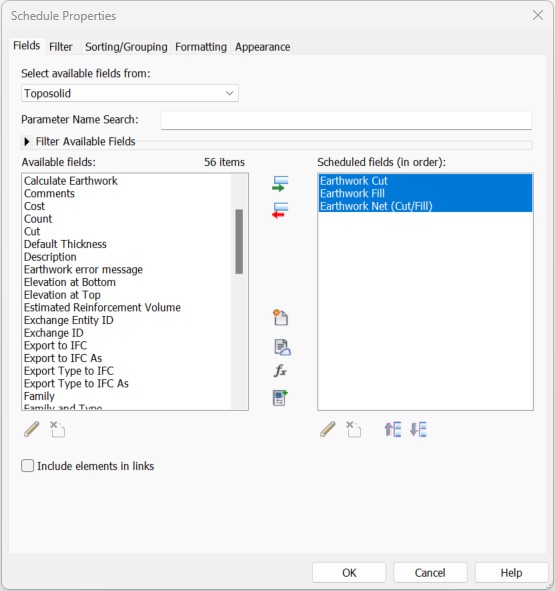Open the Toposolid fields dropdown

[x=130, y=93]
